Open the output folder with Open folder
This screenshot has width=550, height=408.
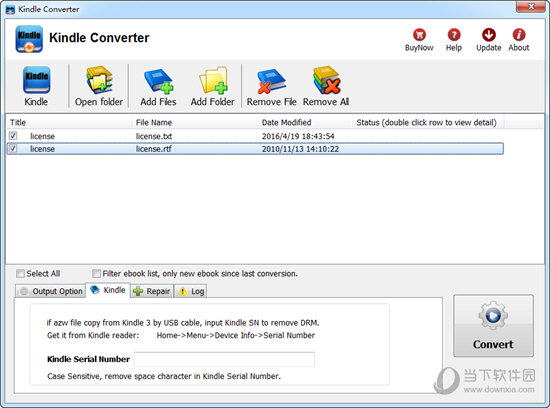(x=99, y=86)
